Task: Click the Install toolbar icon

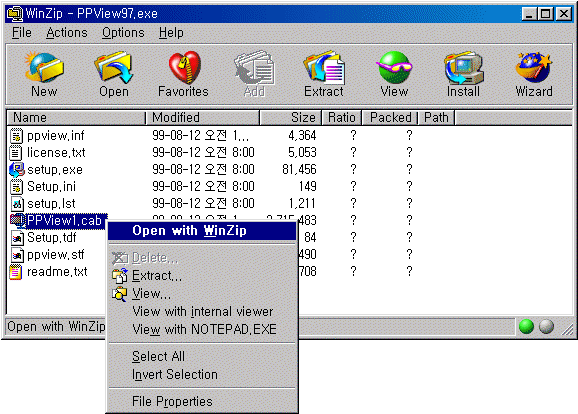Action: point(464,67)
